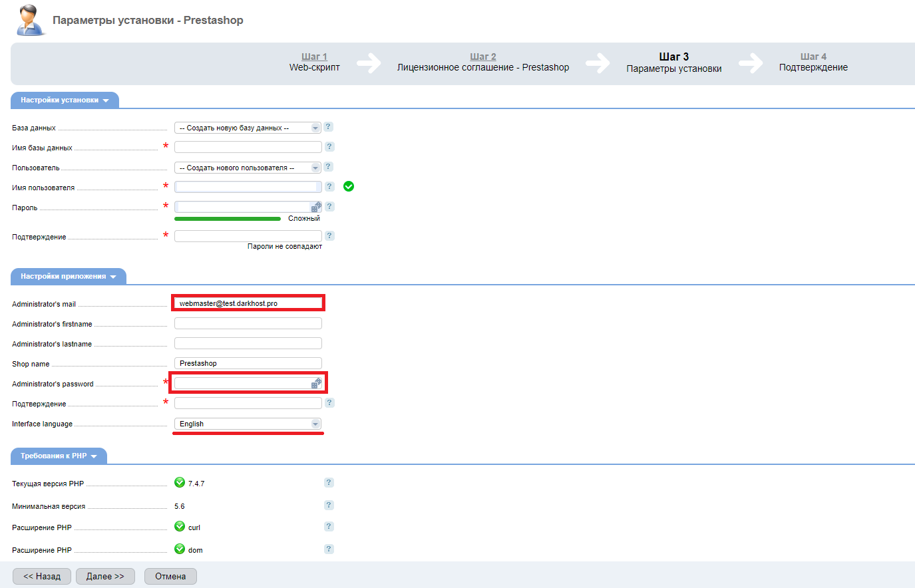
Task: Open help for curl PHP extension
Action: [x=329, y=526]
